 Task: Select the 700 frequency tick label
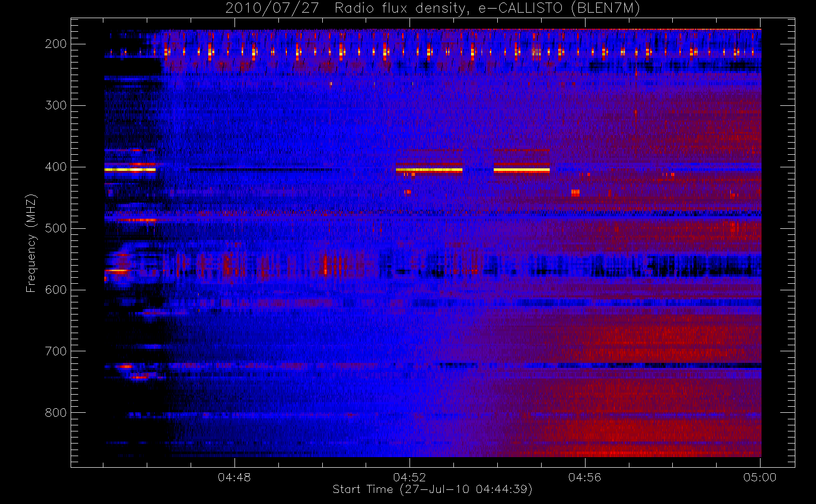click(x=55, y=351)
